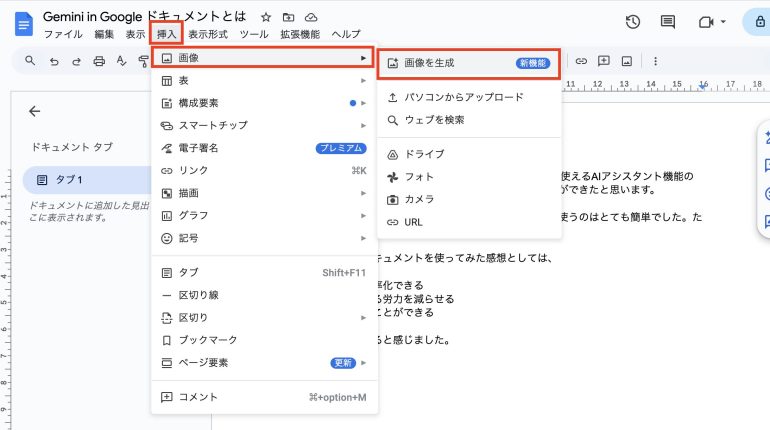
Task: Click the Google Docs home icon
Action: click(24, 25)
